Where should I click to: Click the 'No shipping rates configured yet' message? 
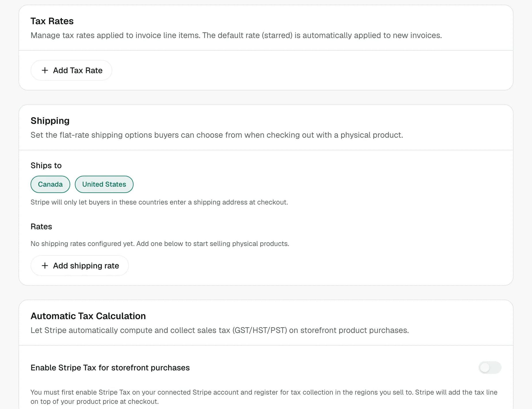(x=160, y=244)
